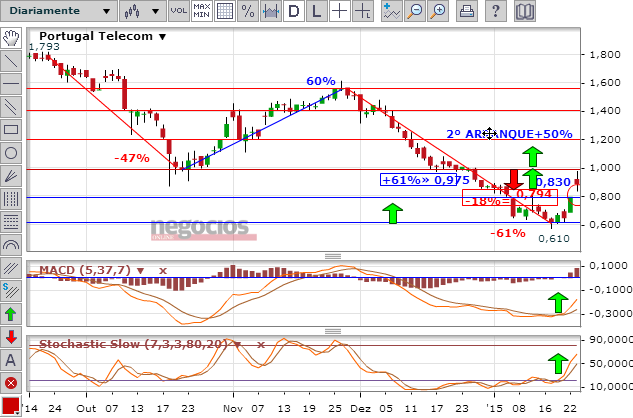Select the fan lines tool
Viewport: 633px width, 418px height.
pos(11,176)
